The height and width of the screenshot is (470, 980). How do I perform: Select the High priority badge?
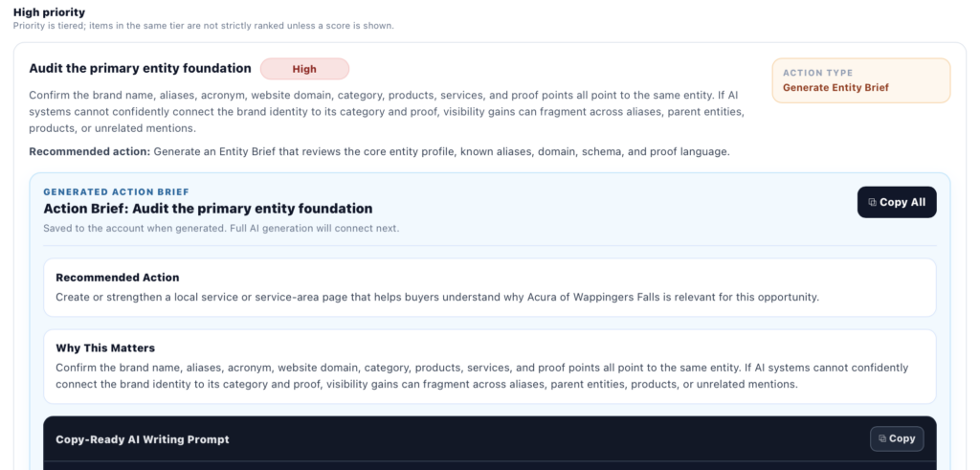tap(304, 69)
